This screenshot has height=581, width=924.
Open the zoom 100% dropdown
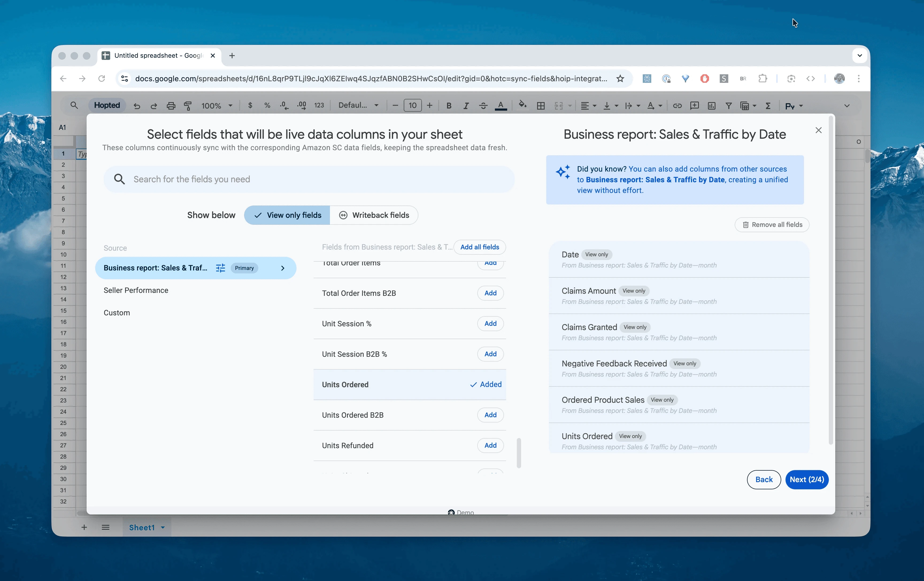tap(217, 106)
